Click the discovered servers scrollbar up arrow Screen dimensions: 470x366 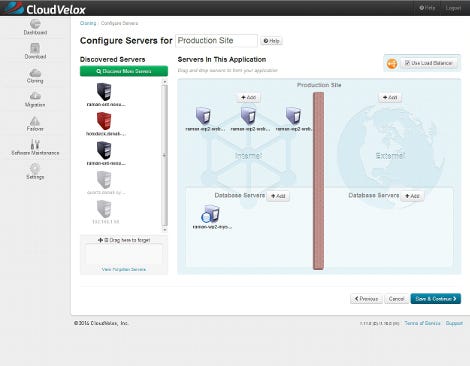click(x=164, y=82)
